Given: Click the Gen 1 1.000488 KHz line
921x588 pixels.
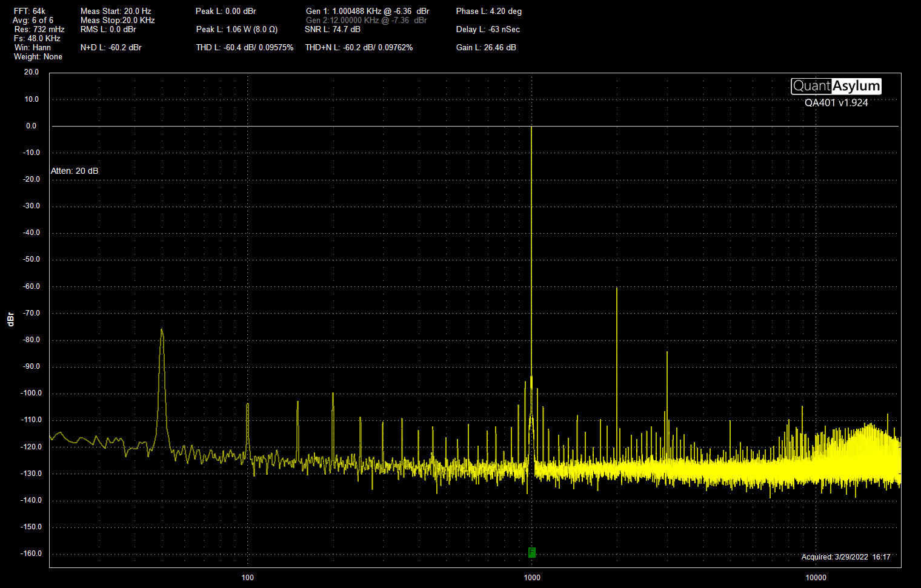Looking at the screenshot, I should coord(368,11).
